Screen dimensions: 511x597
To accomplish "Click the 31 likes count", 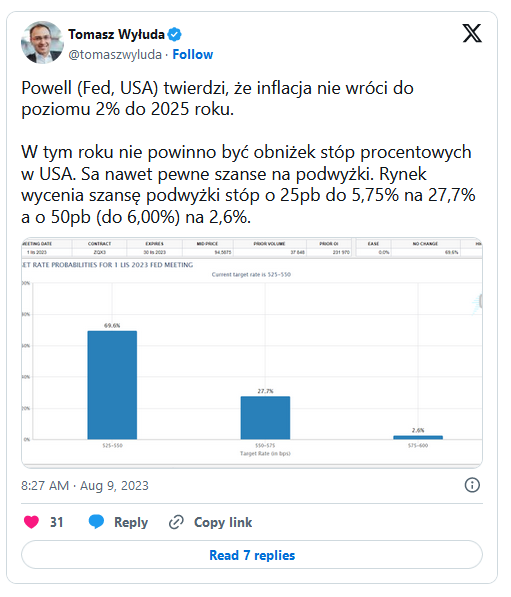I will click(x=56, y=522).
